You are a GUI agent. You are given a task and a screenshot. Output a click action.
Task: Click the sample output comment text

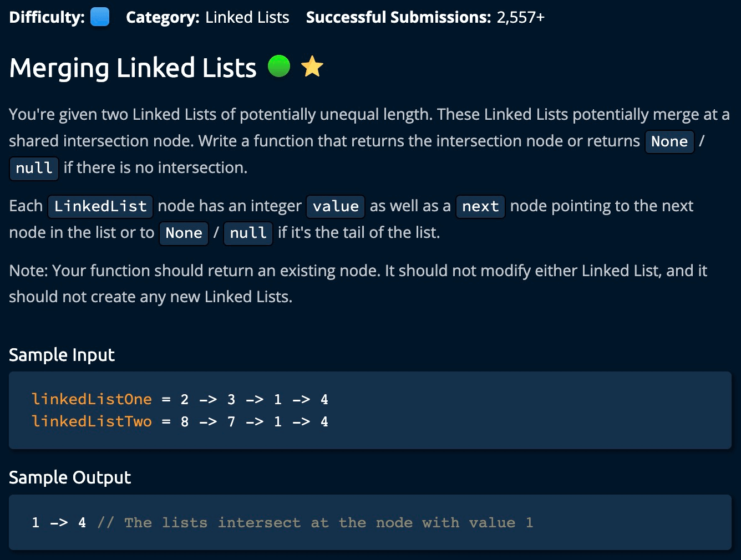[315, 522]
